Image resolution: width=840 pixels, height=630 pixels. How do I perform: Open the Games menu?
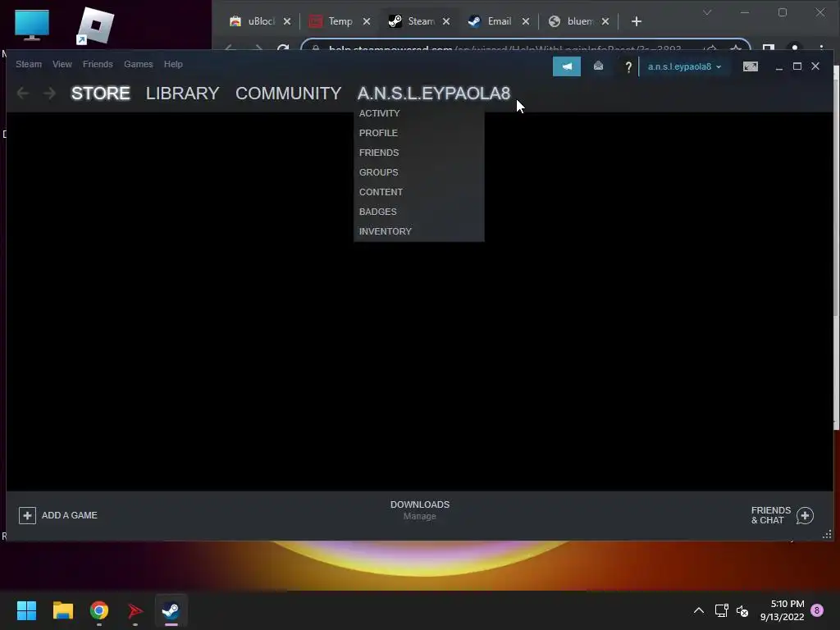coord(138,64)
